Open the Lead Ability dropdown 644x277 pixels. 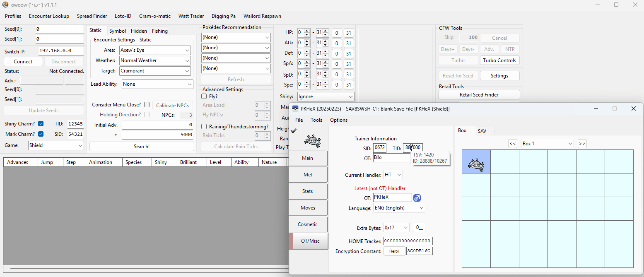pos(157,84)
